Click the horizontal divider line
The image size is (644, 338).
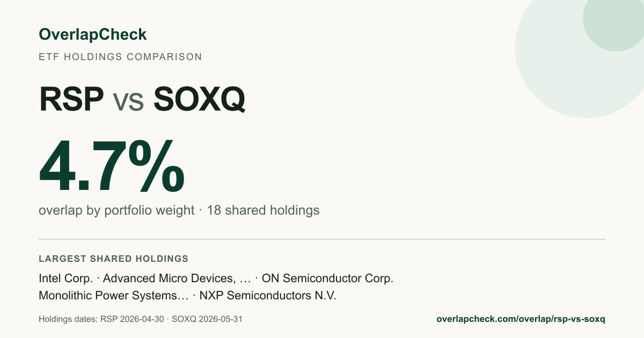[322, 239]
